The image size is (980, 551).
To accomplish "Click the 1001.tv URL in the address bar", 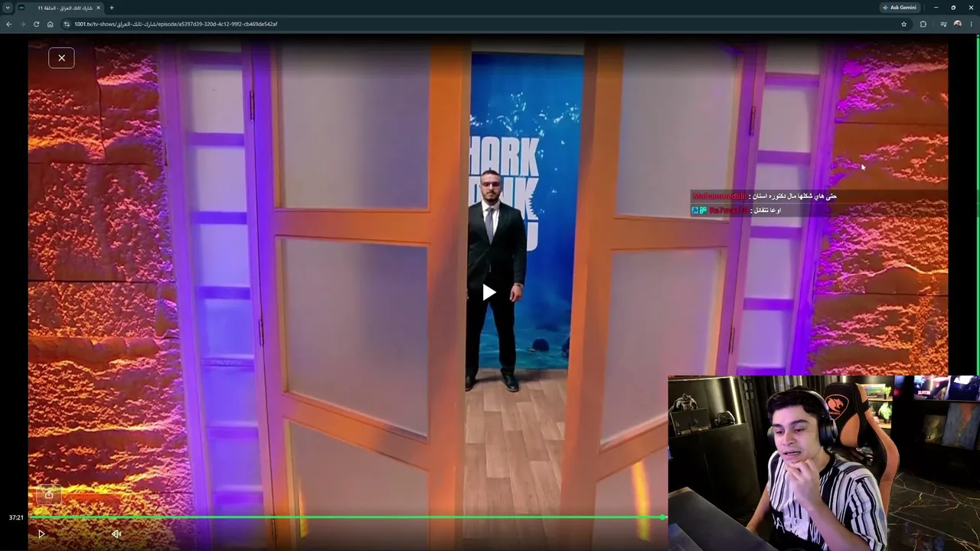I will (175, 24).
